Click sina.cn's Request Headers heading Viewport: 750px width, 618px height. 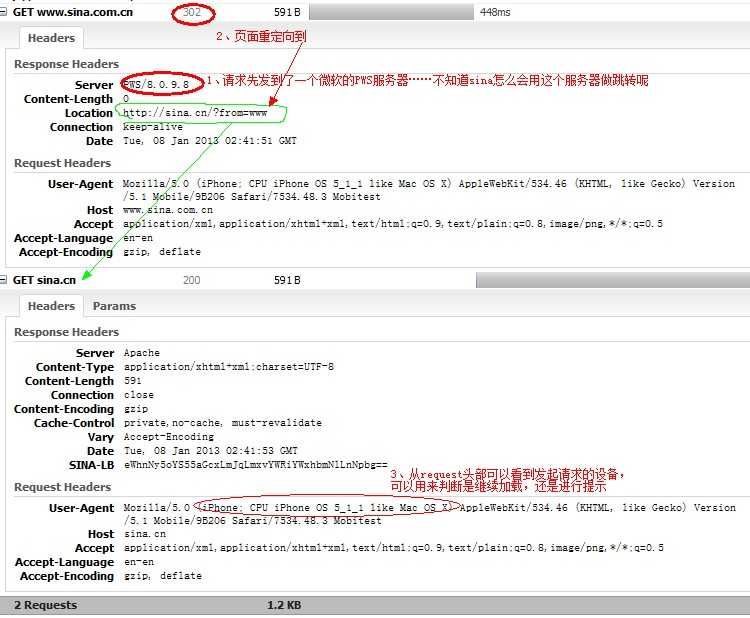pos(63,487)
